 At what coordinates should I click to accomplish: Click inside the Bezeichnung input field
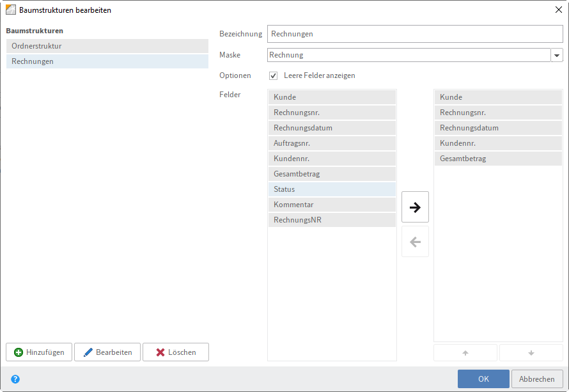(x=415, y=33)
